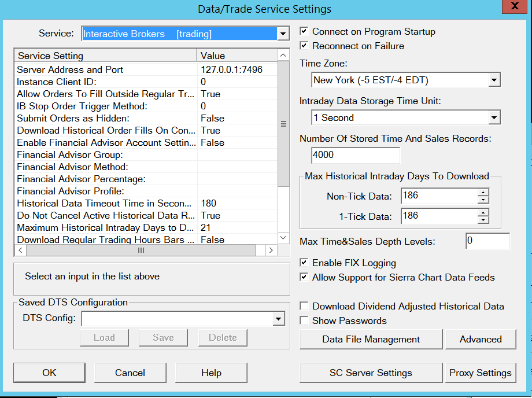Decrease Non-Tick Data days with down arrow
Screen dimensions: 532x398
click(483, 200)
